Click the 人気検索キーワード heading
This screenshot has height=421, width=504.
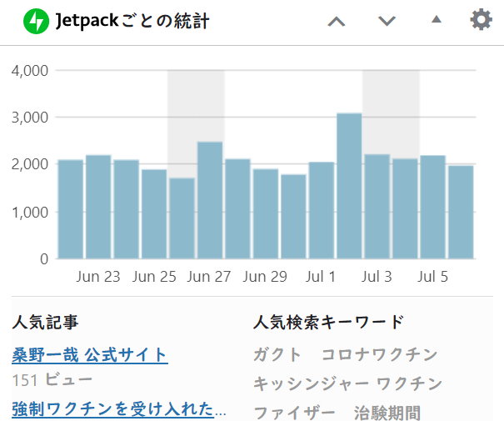pyautogui.click(x=328, y=322)
